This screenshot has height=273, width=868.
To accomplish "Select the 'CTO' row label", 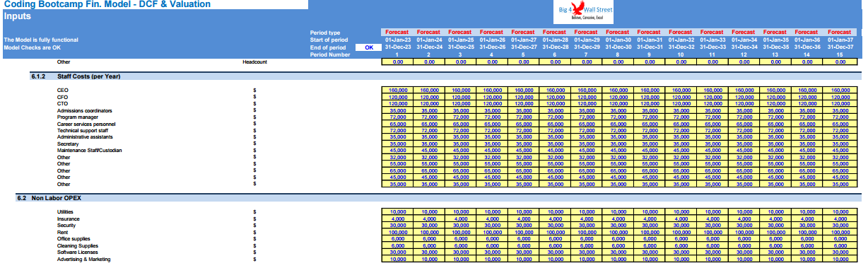I will click(x=63, y=104).
